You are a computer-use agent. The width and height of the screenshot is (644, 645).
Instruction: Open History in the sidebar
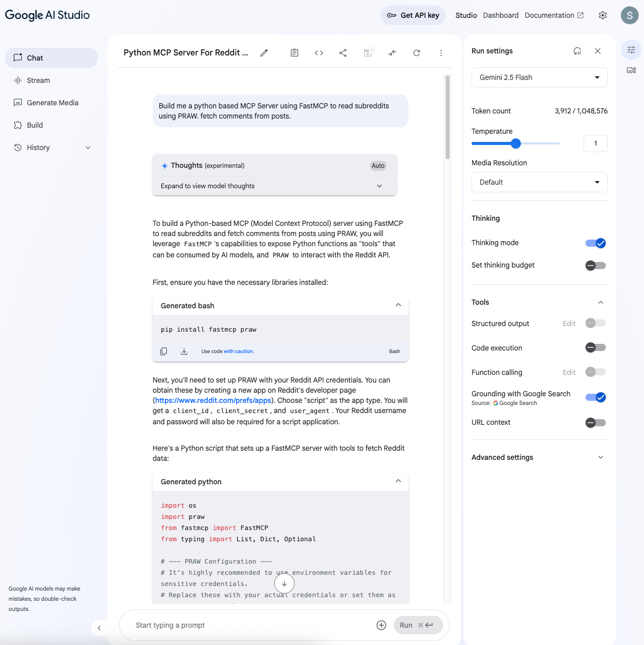tap(51, 148)
